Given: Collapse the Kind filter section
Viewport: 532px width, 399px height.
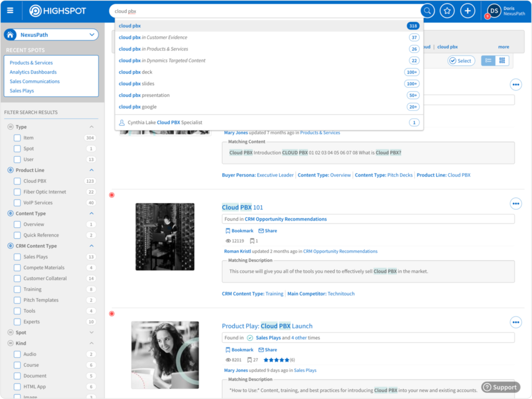Looking at the screenshot, I should [x=91, y=343].
